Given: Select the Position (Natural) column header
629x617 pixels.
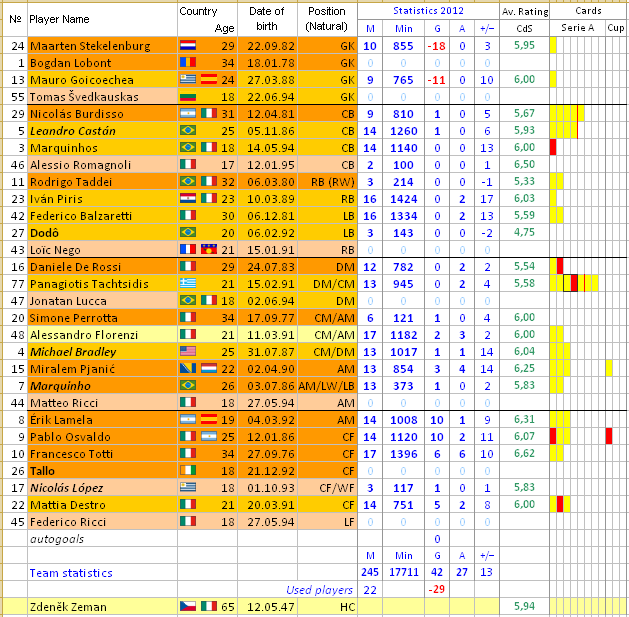Looking at the screenshot, I should coord(327,19).
